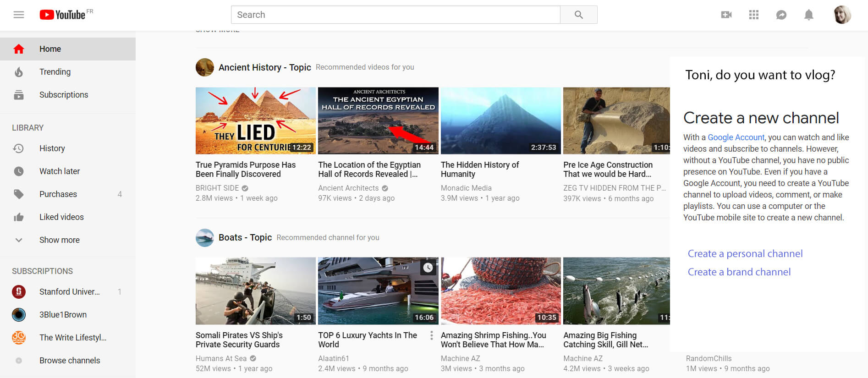This screenshot has width=868, height=378.
Task: Open TOP 6 Luxury Yachts thumbnail
Action: pyautogui.click(x=378, y=291)
